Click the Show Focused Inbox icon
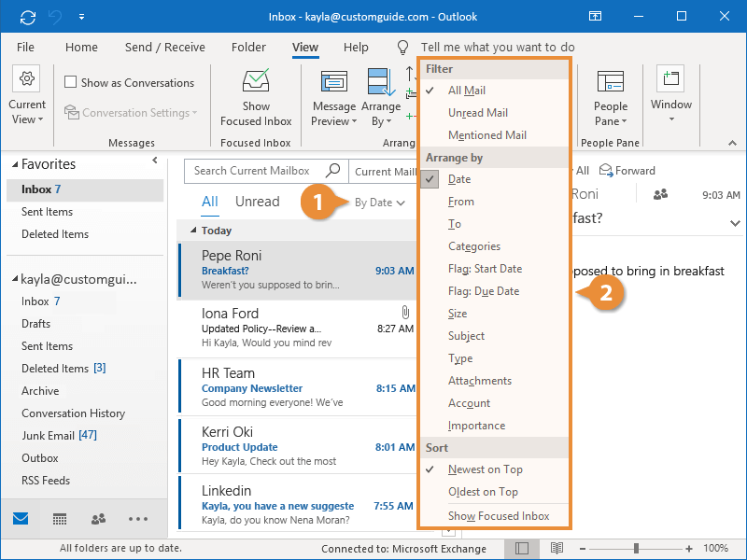 256,80
